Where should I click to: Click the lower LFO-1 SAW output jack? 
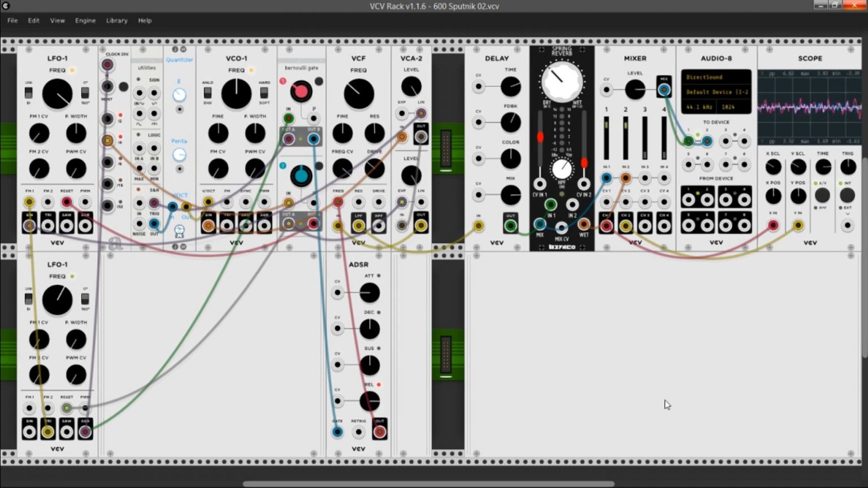pos(67,432)
